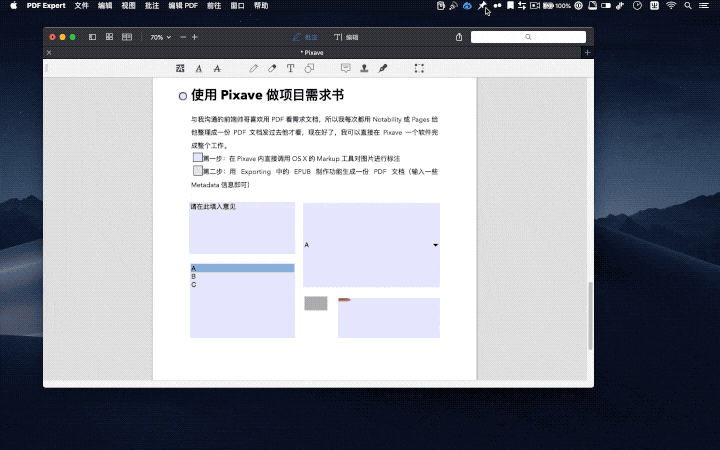Switch to two-page split view
720x450 pixels.
point(127,37)
